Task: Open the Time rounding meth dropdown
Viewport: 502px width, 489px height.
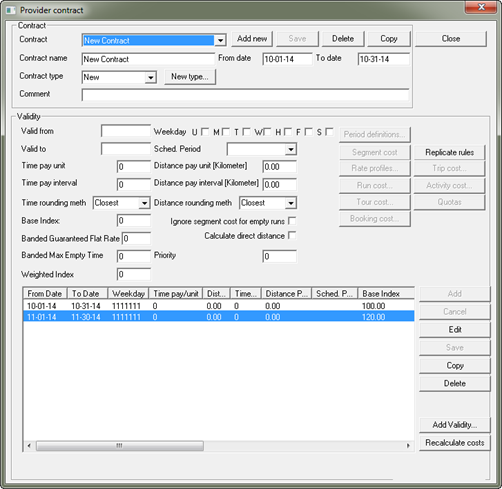Action: click(144, 203)
